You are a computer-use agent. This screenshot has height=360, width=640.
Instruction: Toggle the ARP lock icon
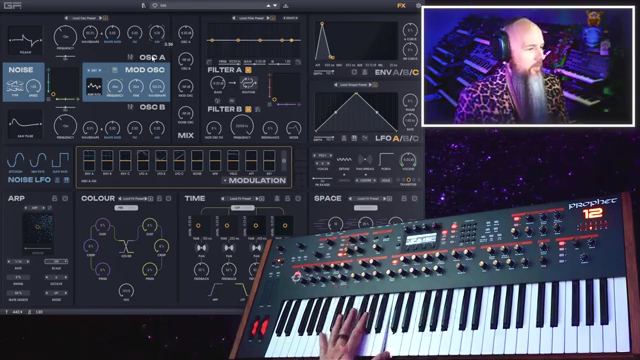tap(54, 198)
